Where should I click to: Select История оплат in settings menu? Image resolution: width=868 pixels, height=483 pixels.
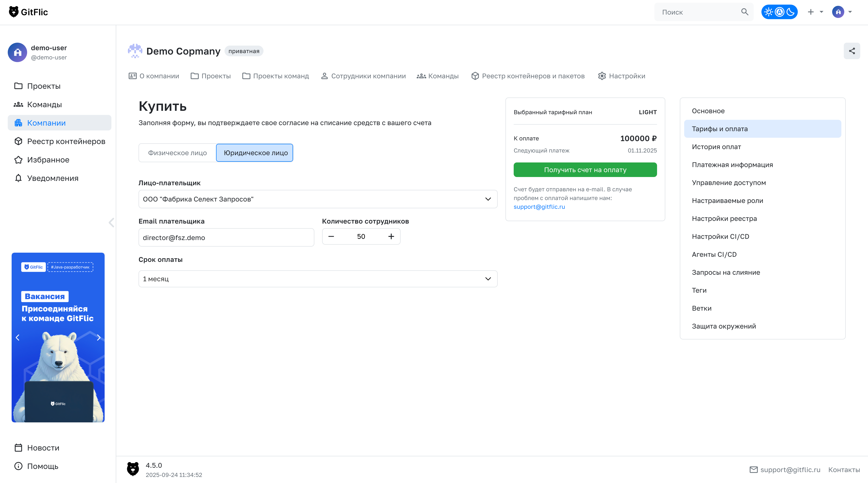coord(716,147)
